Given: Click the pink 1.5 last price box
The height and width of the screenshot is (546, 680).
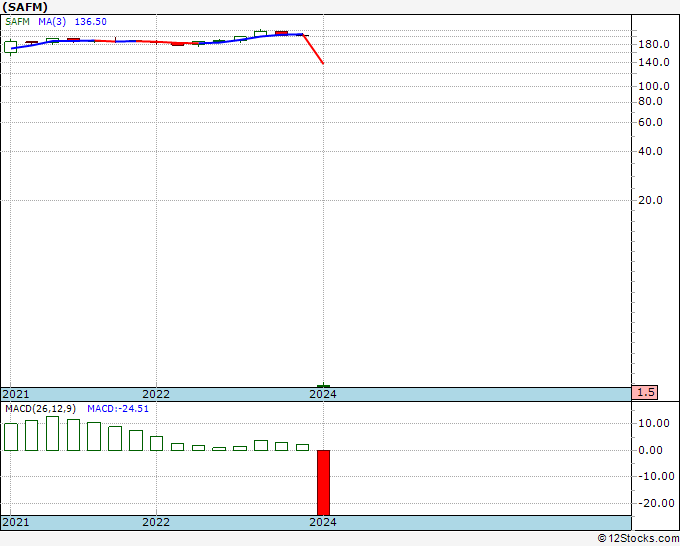Looking at the screenshot, I should [x=645, y=392].
